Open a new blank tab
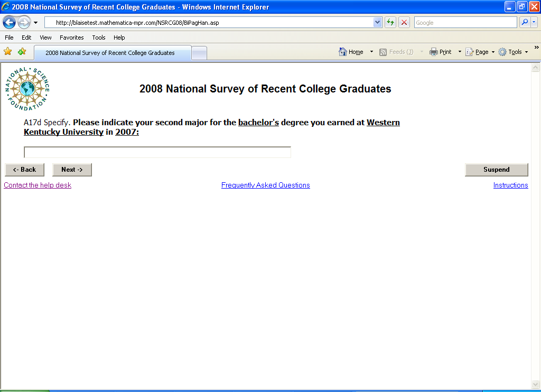Screen dimensions: 541x392 pyautogui.click(x=199, y=53)
